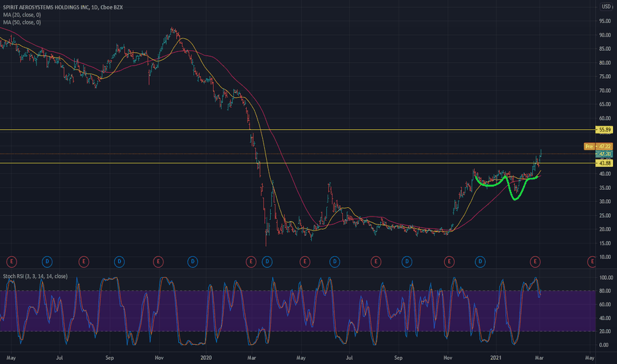Click the 2020 label on the time axis
This screenshot has width=617, height=364.
(x=206, y=357)
